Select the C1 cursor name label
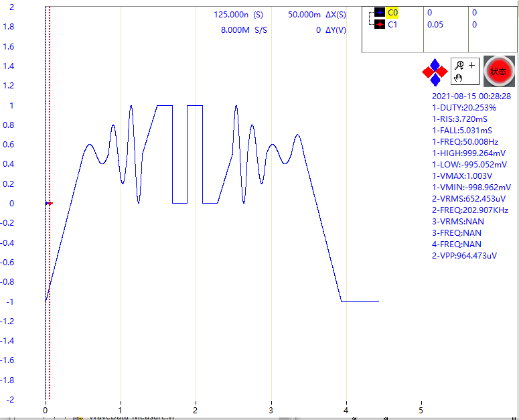 point(393,25)
